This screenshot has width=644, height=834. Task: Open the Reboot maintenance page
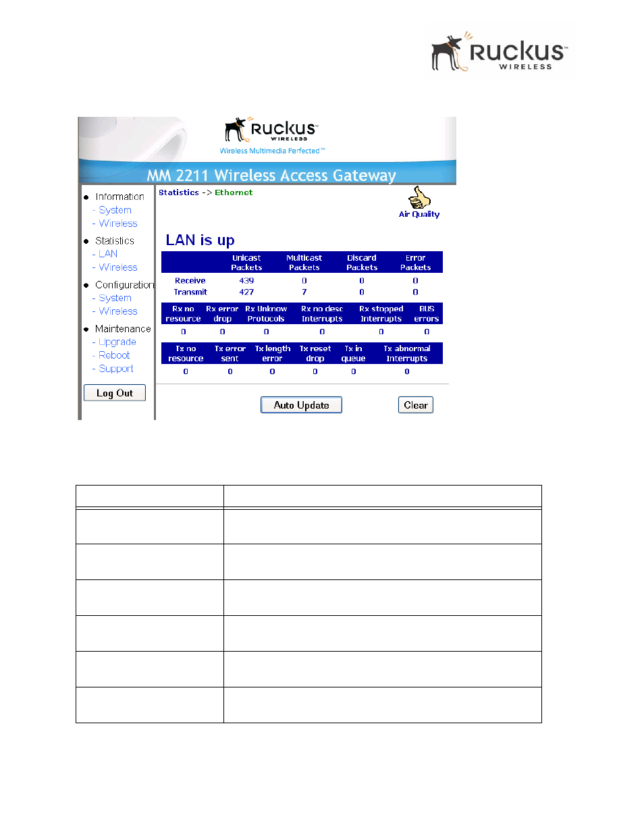114,355
